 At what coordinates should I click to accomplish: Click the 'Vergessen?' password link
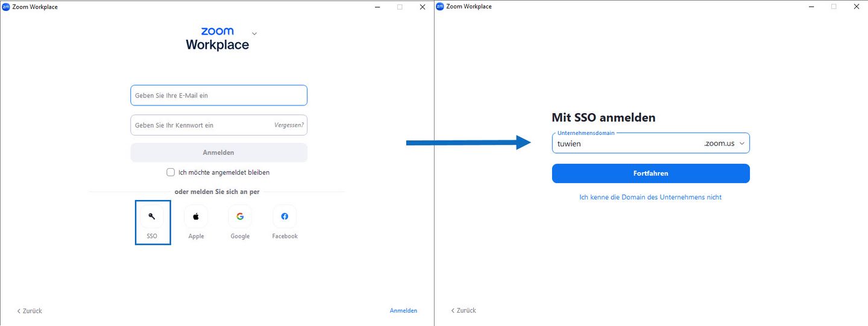coord(289,125)
